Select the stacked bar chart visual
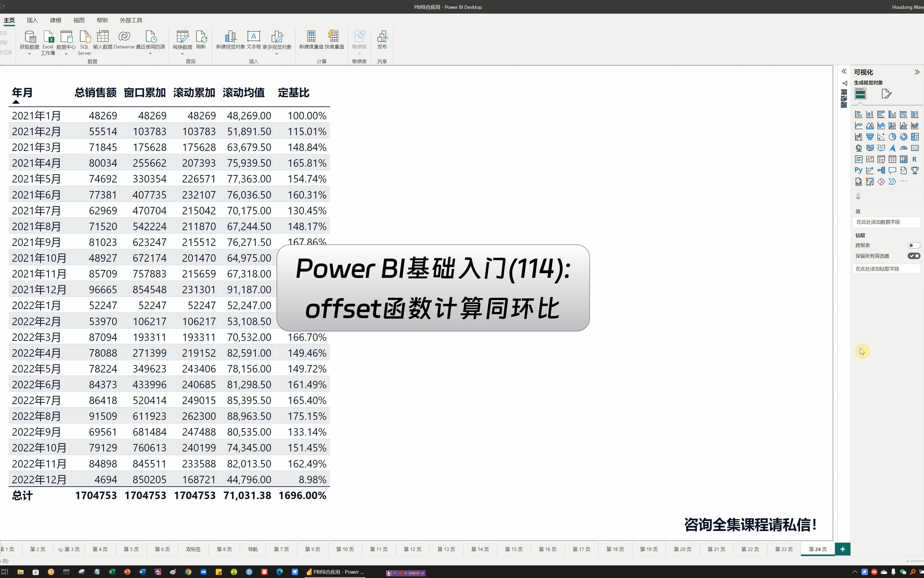 coord(858,114)
